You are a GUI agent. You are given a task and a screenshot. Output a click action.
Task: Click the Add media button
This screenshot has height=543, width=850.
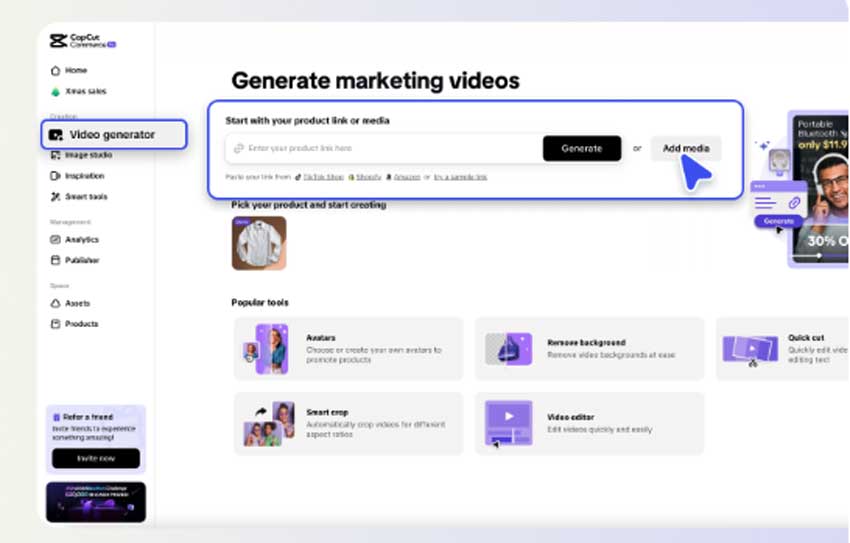tap(686, 149)
